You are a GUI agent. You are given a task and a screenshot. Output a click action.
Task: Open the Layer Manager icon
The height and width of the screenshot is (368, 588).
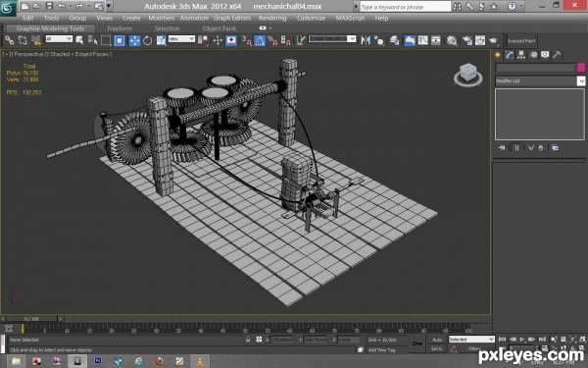click(x=395, y=40)
